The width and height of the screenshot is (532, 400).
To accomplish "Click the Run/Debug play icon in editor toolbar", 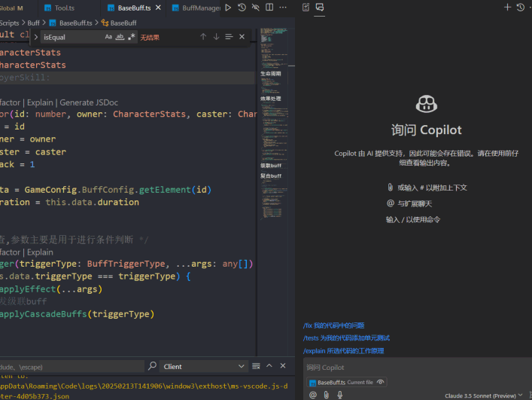I will click(228, 8).
